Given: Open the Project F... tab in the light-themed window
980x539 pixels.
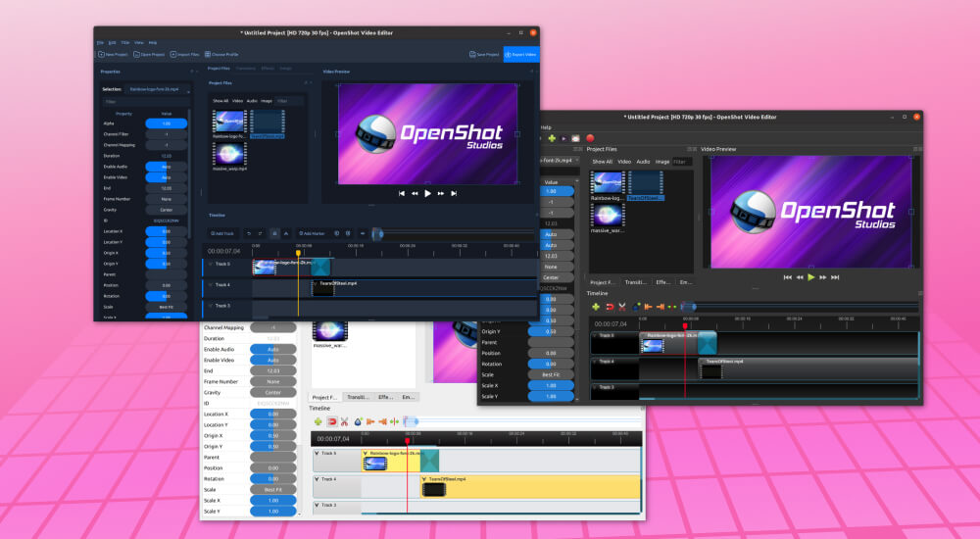Looking at the screenshot, I should pyautogui.click(x=324, y=397).
